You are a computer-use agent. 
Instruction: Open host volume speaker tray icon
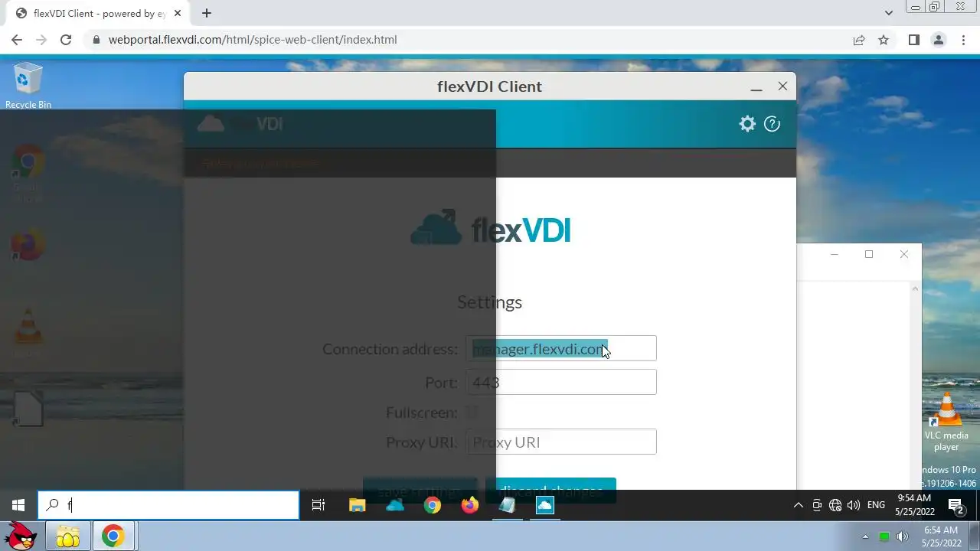pyautogui.click(x=903, y=536)
